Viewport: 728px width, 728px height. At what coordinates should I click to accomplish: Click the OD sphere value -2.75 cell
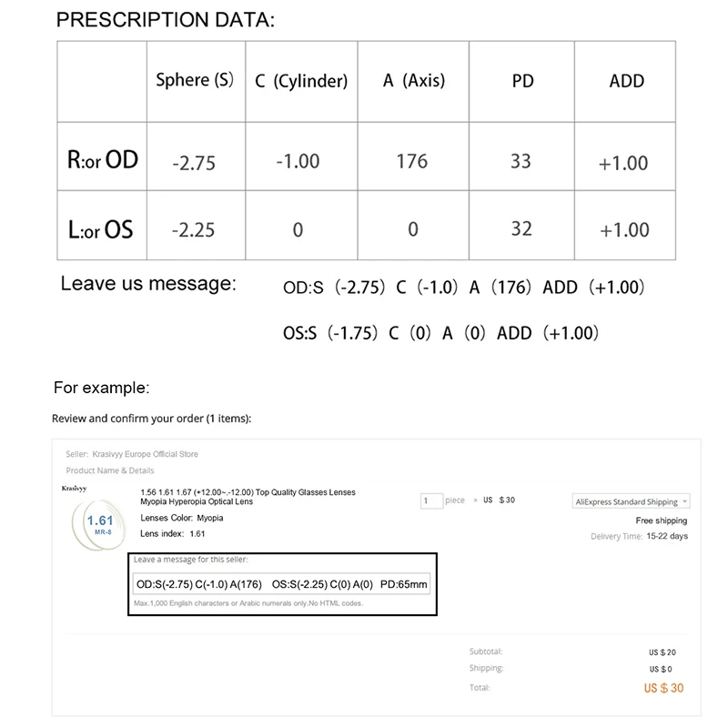[194, 163]
